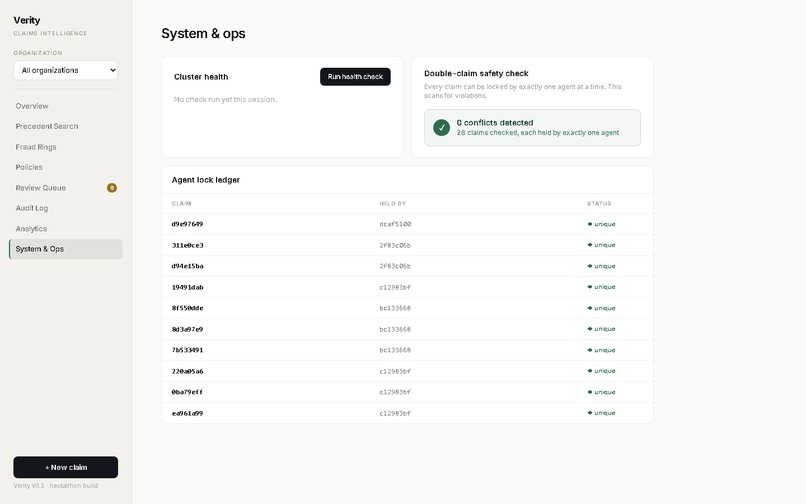Viewport: 806px width, 504px height.
Task: Select claim 311e0ce3
Action: tap(187, 245)
